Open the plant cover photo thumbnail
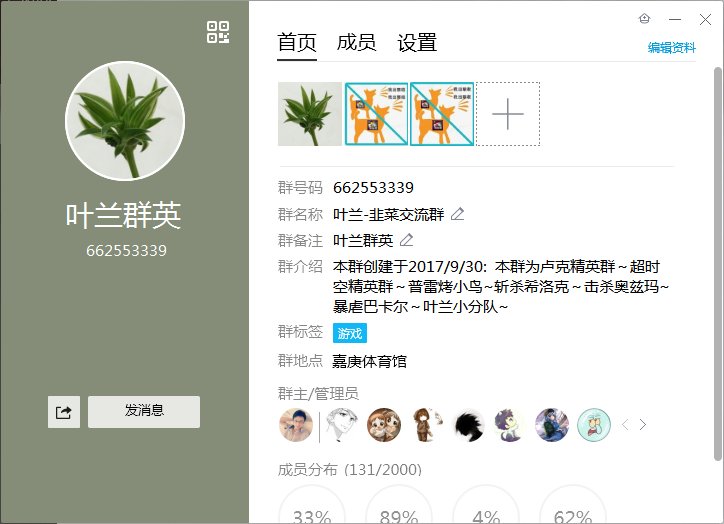The width and height of the screenshot is (724, 524). (x=310, y=114)
